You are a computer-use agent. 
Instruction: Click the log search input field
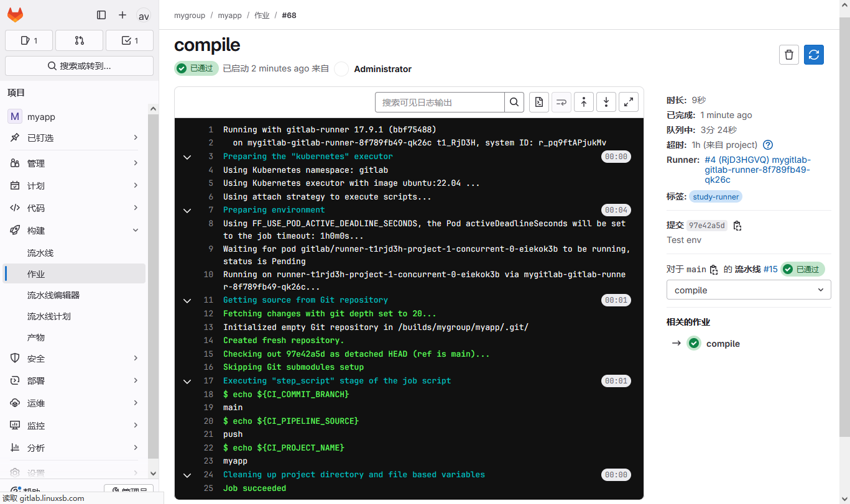coord(440,102)
